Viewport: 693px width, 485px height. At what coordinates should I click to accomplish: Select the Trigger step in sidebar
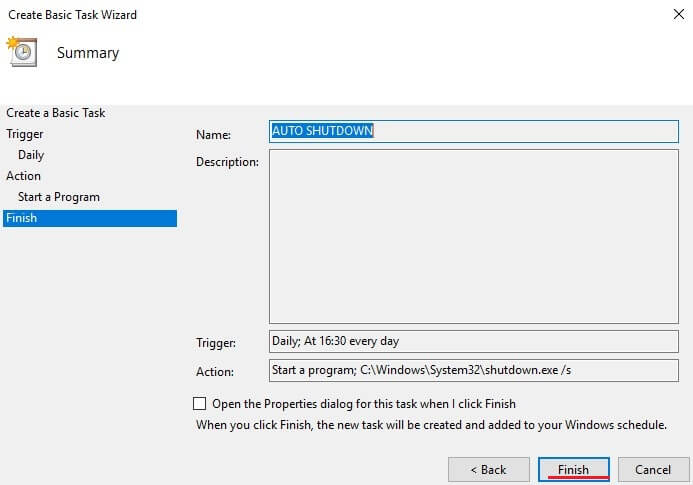[25, 134]
